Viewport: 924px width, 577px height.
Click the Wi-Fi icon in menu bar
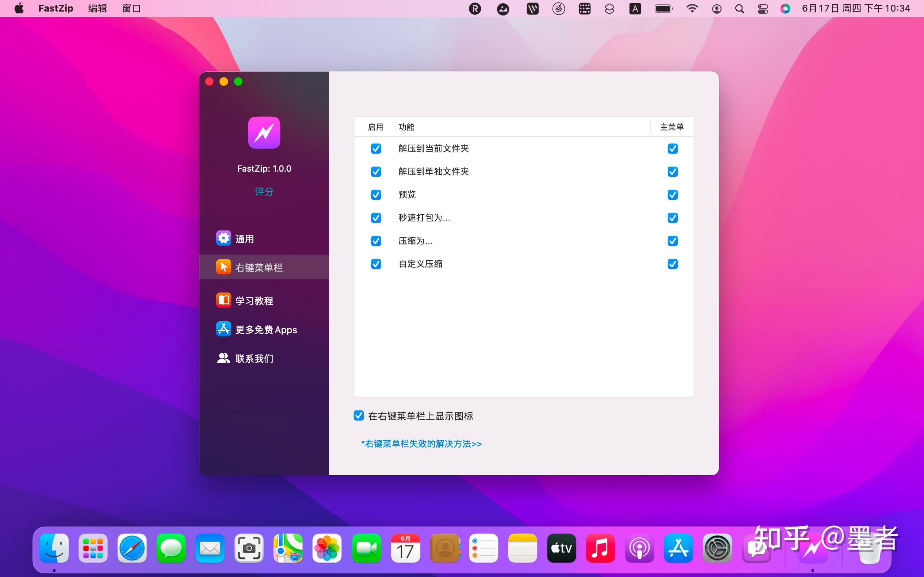(692, 8)
